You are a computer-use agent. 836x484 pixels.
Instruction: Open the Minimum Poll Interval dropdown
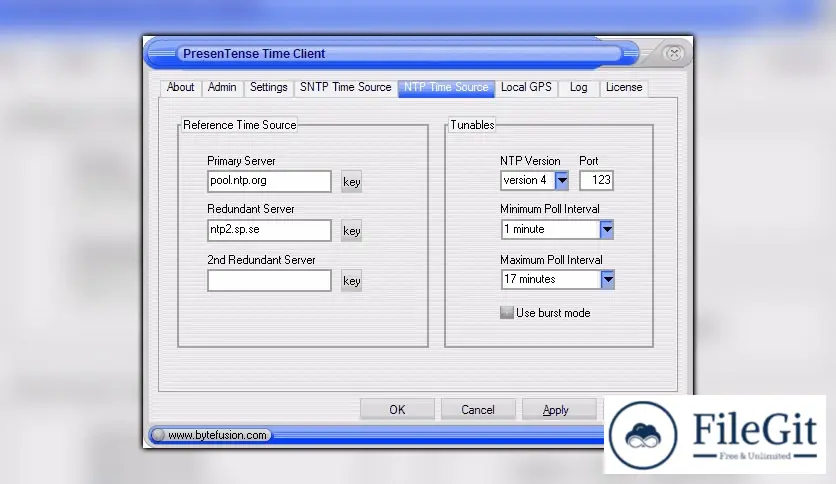(607, 230)
